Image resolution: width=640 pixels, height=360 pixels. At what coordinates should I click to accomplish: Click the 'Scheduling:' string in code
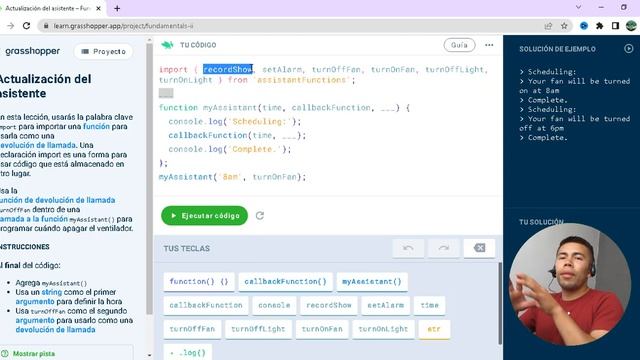point(260,122)
